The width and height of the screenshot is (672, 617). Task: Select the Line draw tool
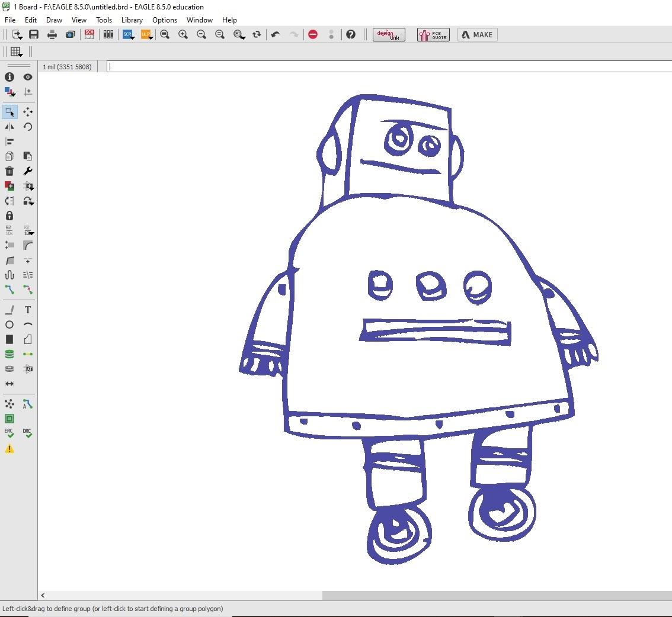tap(9, 310)
